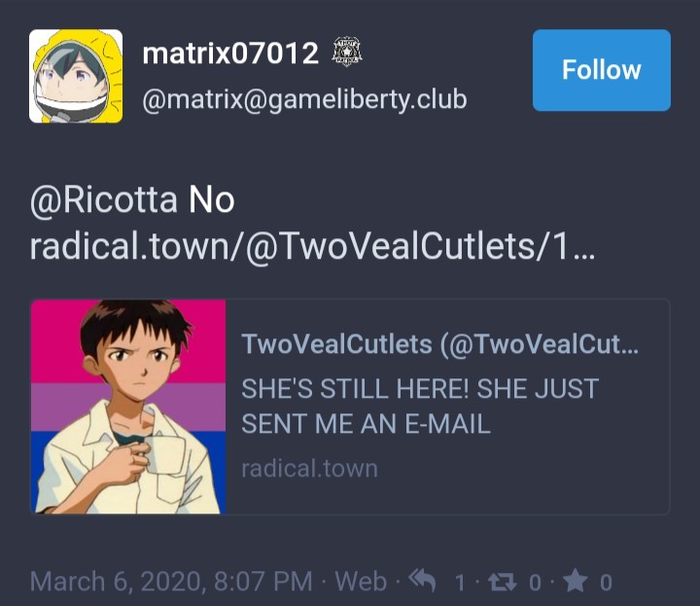Click the matrix07012 display name
This screenshot has width=700, height=606.
[x=230, y=53]
